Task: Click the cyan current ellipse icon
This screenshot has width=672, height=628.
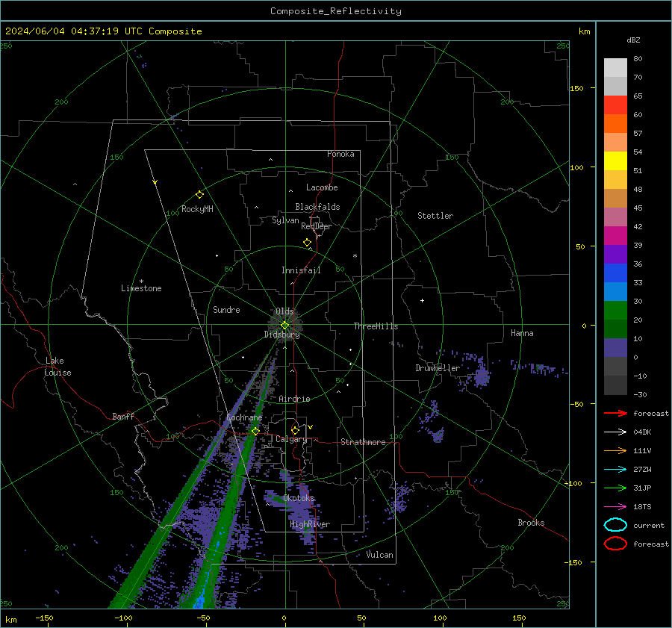Action: click(615, 525)
